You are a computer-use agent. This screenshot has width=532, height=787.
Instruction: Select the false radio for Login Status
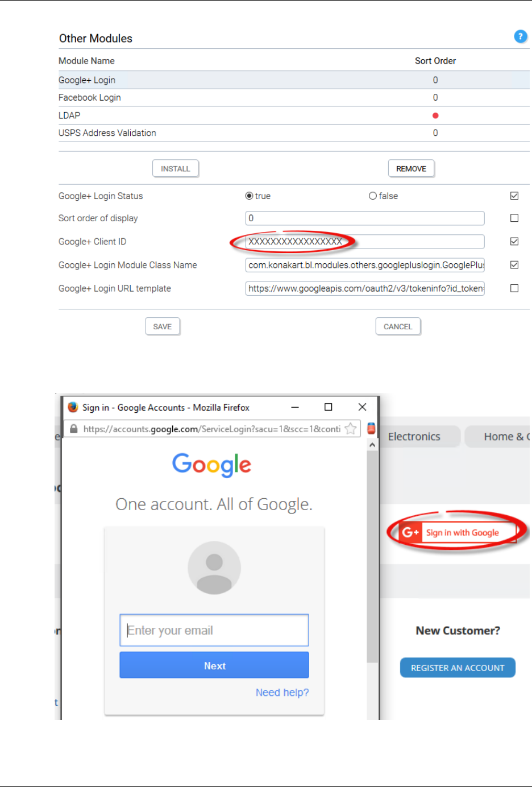(x=373, y=196)
